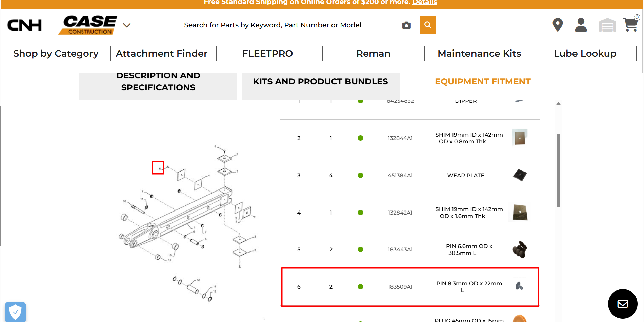Open the store locator pin icon
This screenshot has height=322, width=644.
(558, 25)
